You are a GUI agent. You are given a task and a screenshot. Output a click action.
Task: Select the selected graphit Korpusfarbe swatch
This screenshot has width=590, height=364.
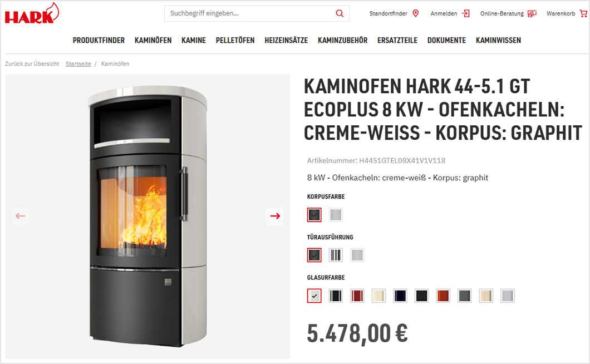pos(314,215)
